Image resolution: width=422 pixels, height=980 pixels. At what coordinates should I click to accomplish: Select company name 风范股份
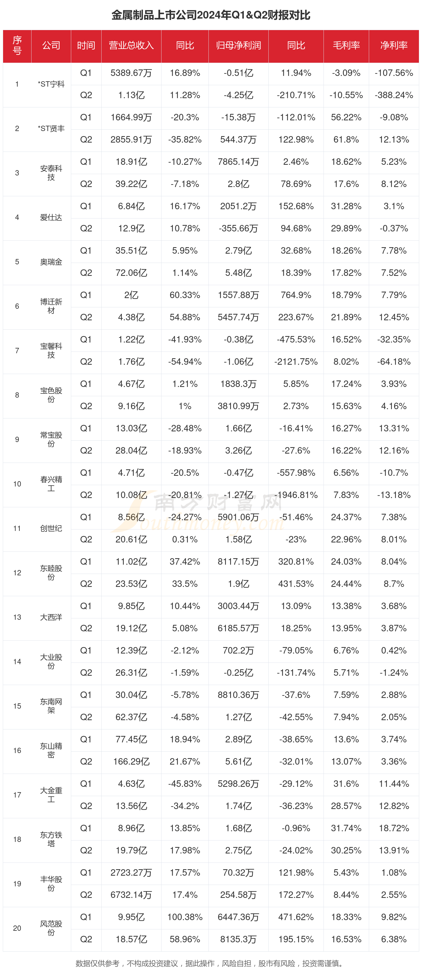click(x=51, y=928)
